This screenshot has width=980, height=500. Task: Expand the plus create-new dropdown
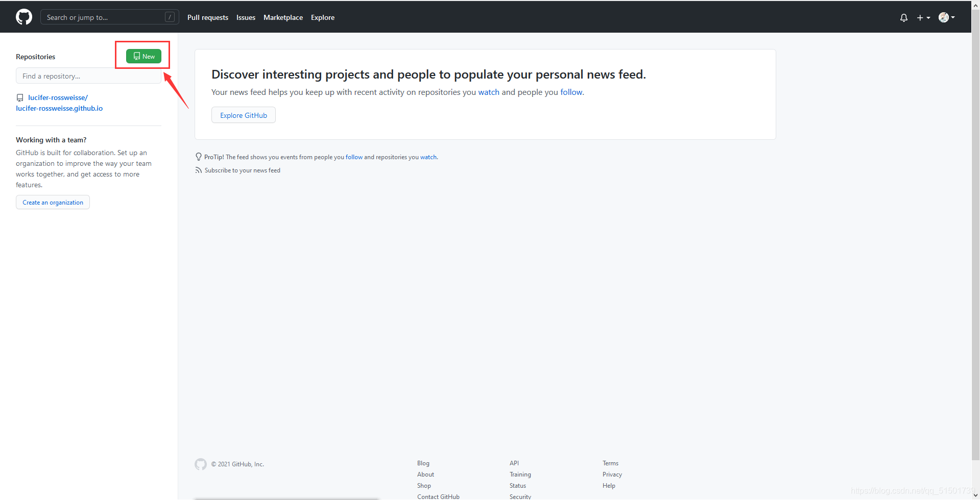coord(923,17)
